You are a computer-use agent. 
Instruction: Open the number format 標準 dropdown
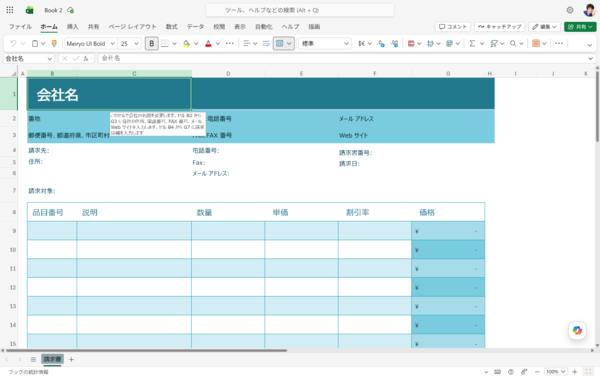point(325,44)
